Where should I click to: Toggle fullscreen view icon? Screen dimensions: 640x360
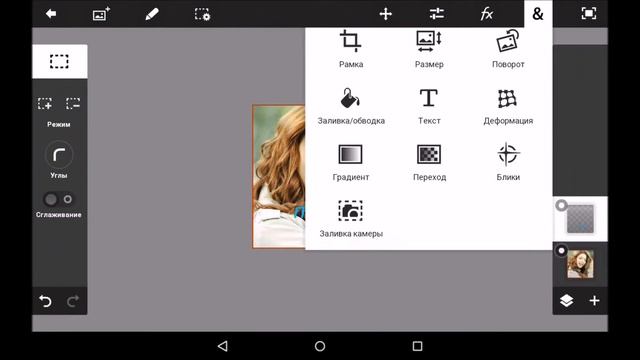tap(589, 14)
